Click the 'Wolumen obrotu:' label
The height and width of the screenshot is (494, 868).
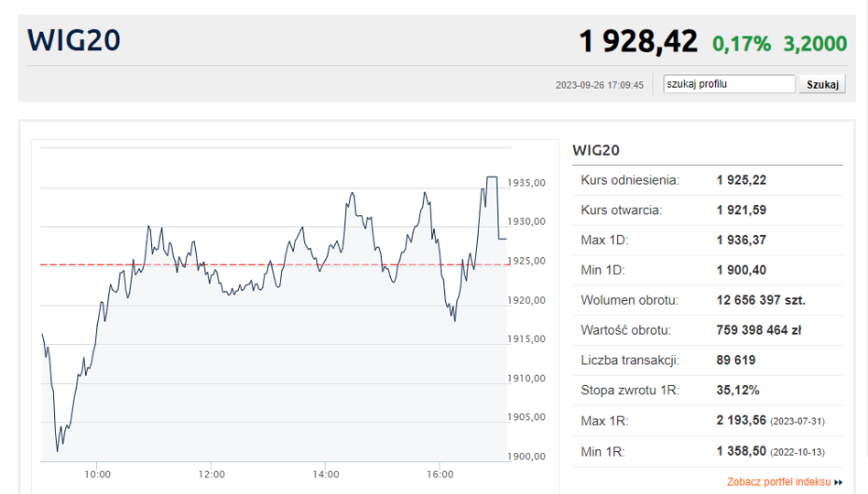pyautogui.click(x=629, y=300)
